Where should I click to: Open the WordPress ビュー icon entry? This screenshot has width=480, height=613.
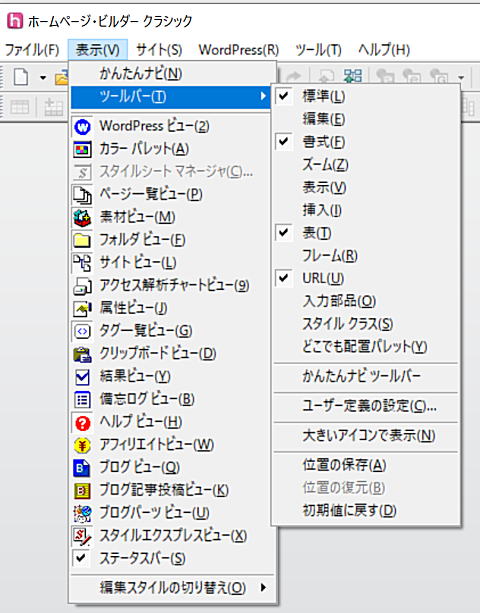click(x=82, y=127)
